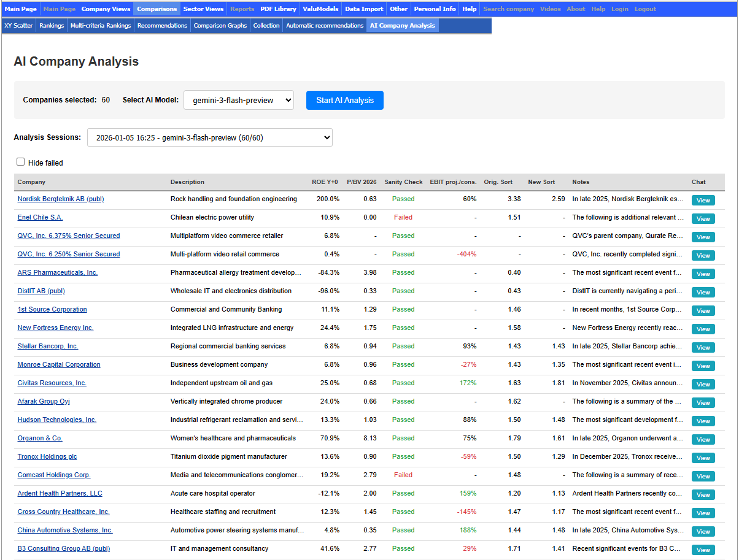Open the Comparisons menu
739x560 pixels.
(x=157, y=9)
